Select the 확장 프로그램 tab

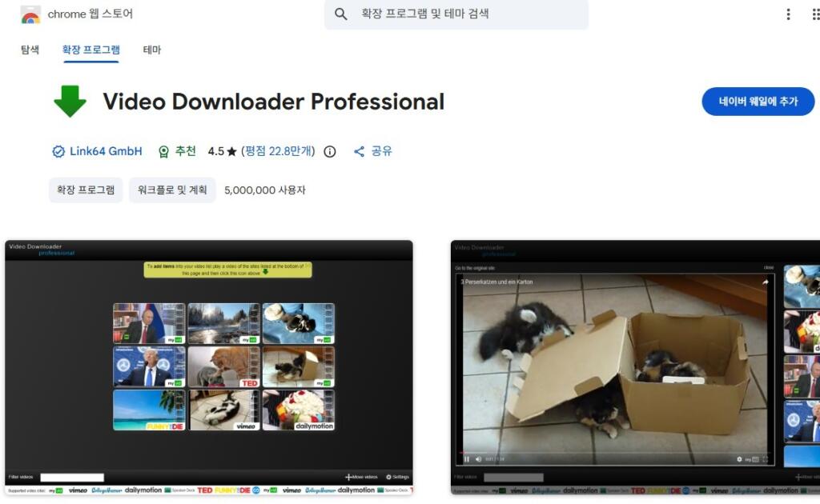90,50
